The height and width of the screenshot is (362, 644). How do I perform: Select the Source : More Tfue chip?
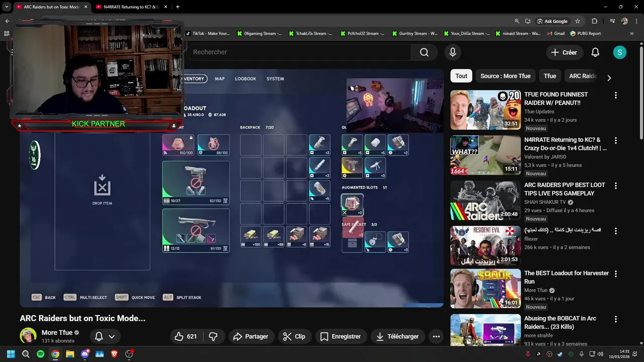pos(505,76)
